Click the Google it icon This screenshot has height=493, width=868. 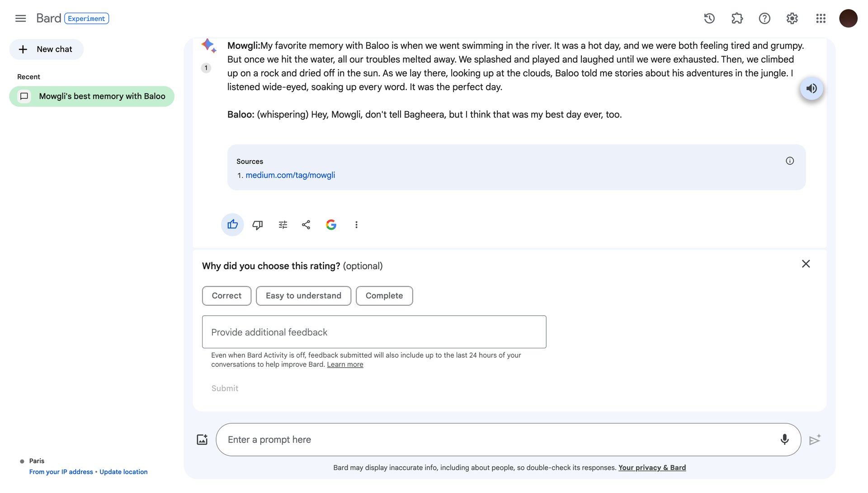(331, 225)
